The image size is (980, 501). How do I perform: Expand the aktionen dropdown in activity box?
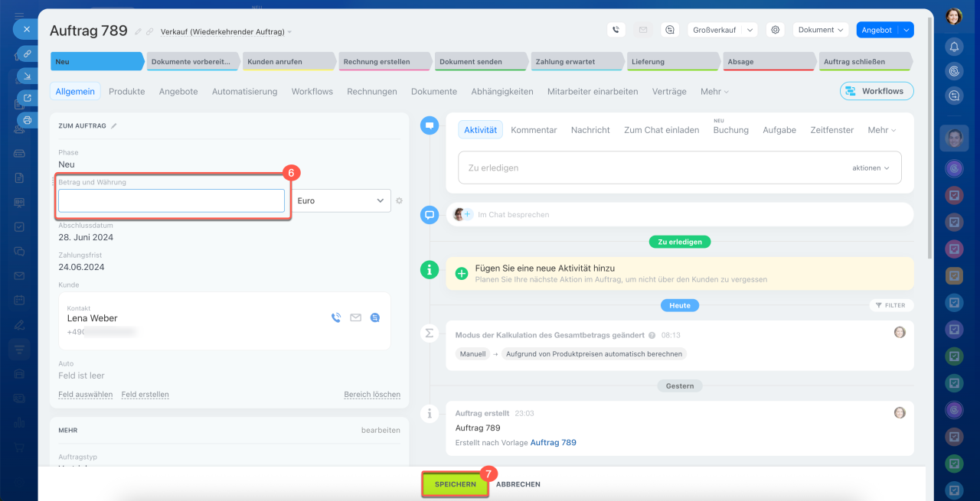click(x=871, y=168)
